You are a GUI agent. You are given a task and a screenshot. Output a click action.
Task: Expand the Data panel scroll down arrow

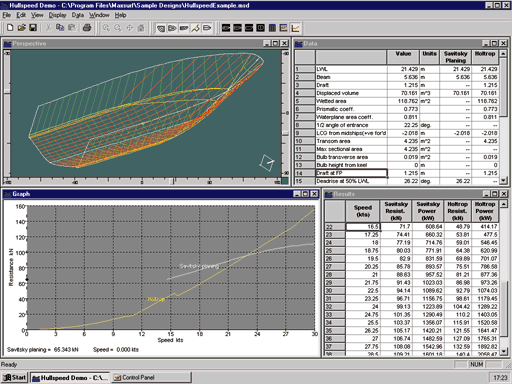(x=504, y=180)
